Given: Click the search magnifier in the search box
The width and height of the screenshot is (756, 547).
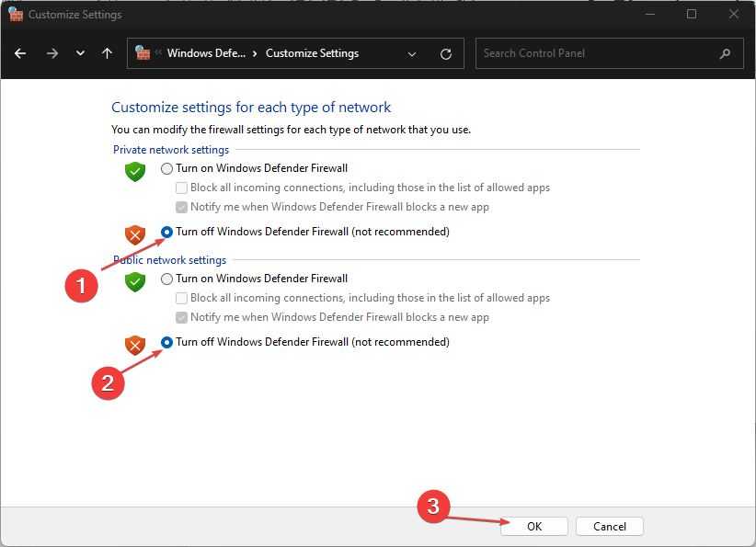Looking at the screenshot, I should tap(725, 53).
